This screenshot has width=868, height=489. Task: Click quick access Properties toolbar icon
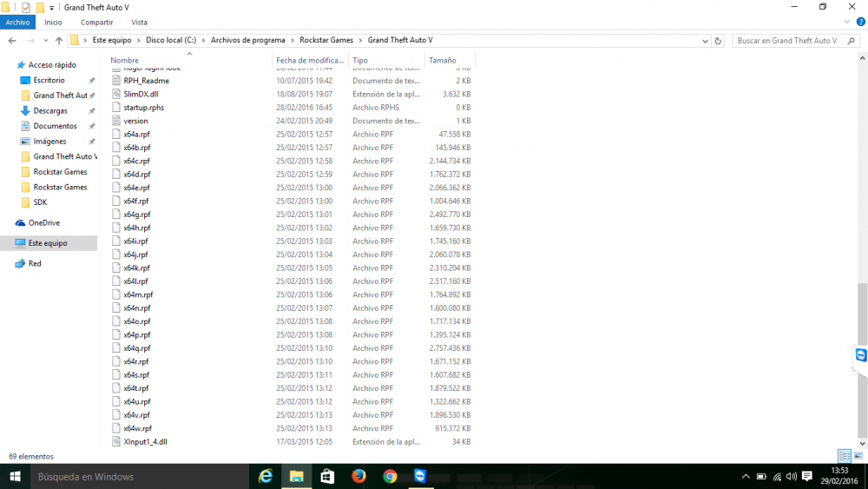pyautogui.click(x=25, y=8)
